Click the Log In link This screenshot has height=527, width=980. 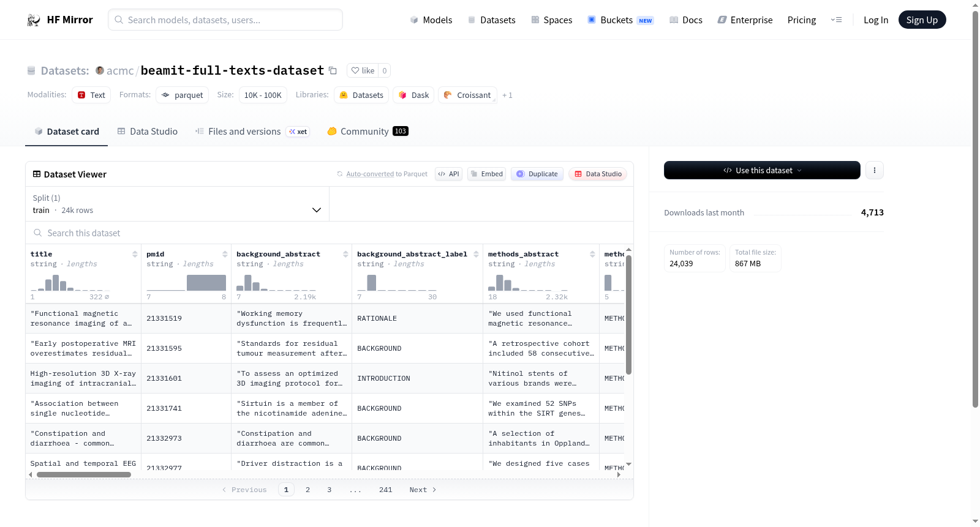pyautogui.click(x=876, y=20)
